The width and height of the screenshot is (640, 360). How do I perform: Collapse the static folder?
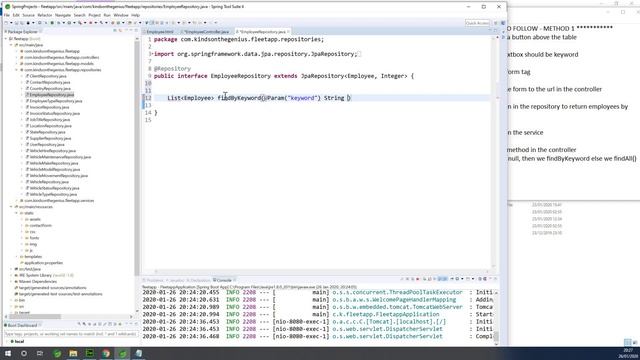pyautogui.click(x=17, y=213)
